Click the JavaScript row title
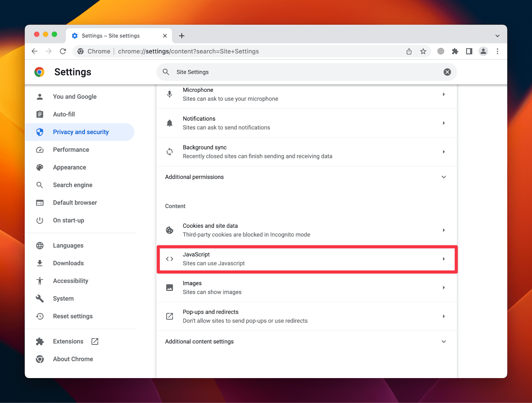This screenshot has height=403, width=532. pyautogui.click(x=196, y=254)
